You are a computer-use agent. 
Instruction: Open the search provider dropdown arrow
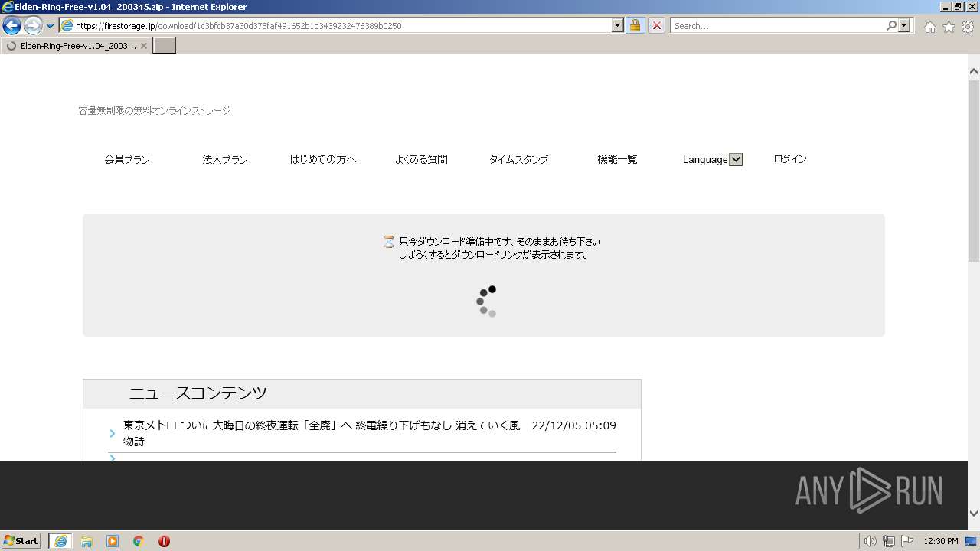(x=905, y=25)
